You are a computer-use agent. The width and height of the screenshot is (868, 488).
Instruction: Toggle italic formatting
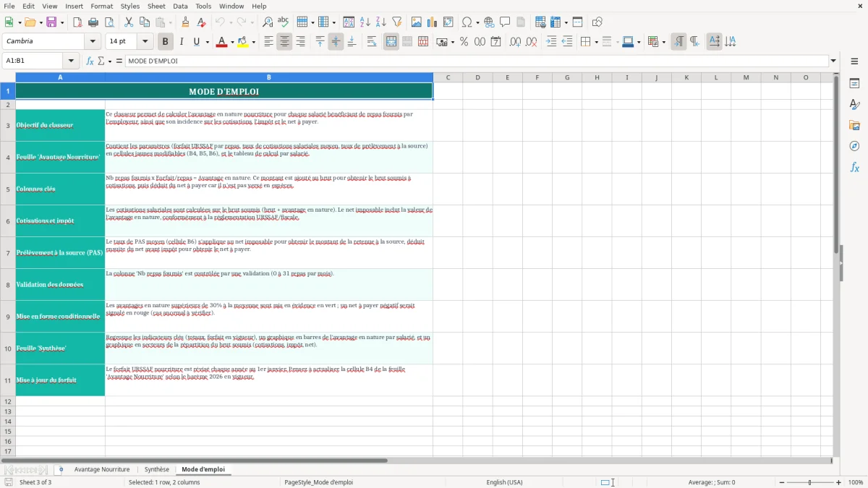[181, 42]
